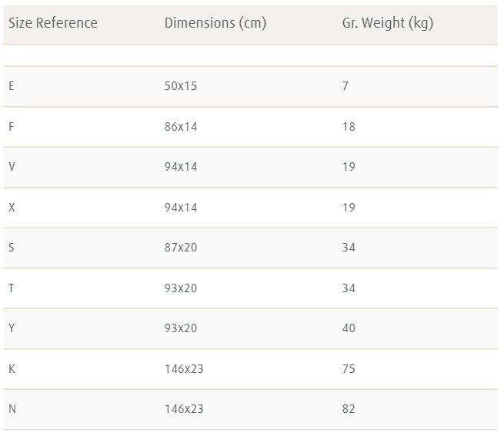Screen dimensions: 504x436
Task: Click weight value 82 in row N
Action: pos(349,409)
